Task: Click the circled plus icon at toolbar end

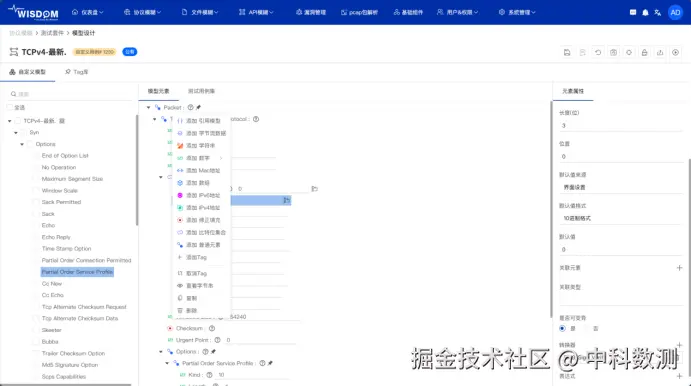Action: (675, 52)
